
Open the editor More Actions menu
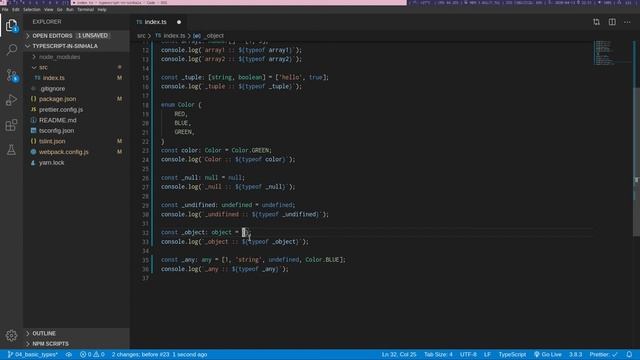click(627, 22)
